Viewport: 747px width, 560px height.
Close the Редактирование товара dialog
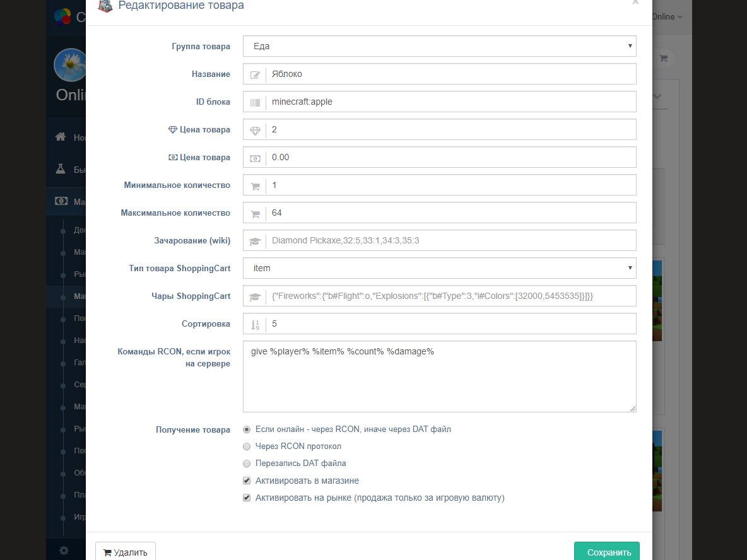coord(635,3)
